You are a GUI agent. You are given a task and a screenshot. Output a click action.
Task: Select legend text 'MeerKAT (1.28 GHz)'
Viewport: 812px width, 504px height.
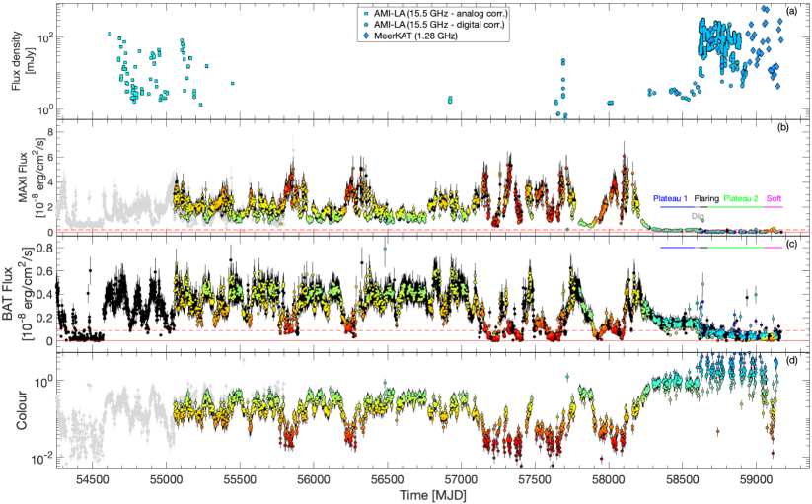(x=415, y=36)
